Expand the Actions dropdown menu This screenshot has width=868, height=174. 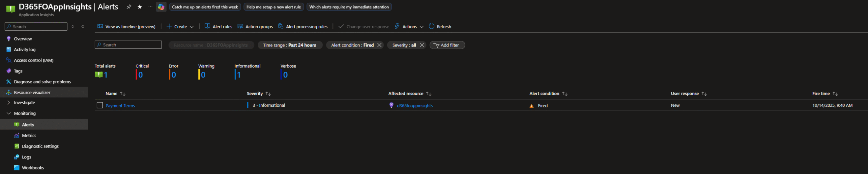409,27
